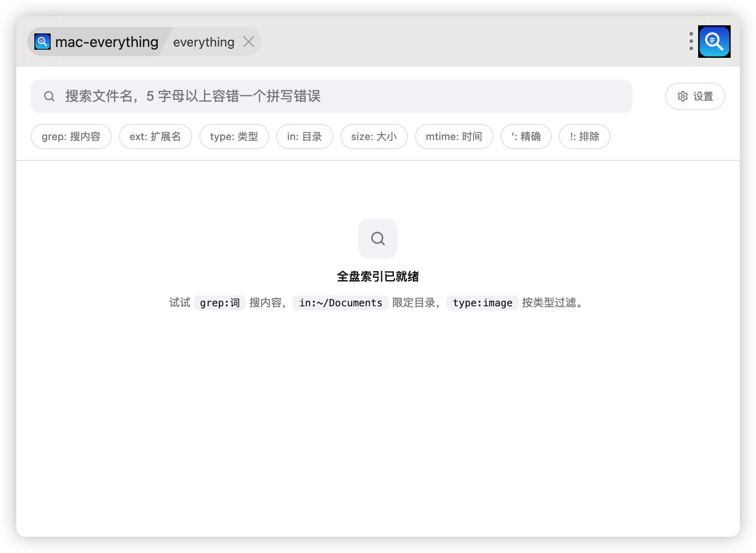Click the magnifier icon inside search field
This screenshot has height=553, width=756.
49,96
